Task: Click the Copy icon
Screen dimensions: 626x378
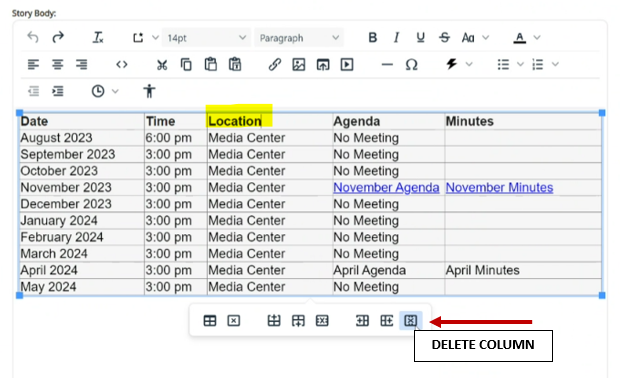Action: (186, 64)
